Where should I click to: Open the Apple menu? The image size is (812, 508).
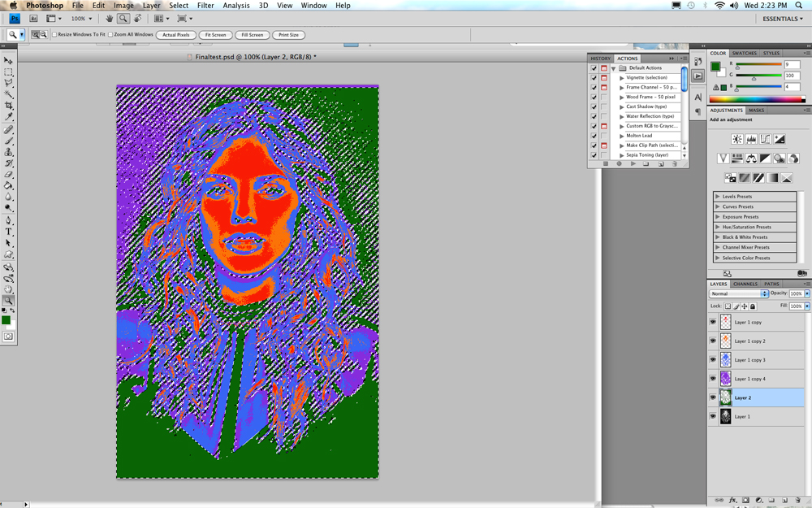click(14, 5)
